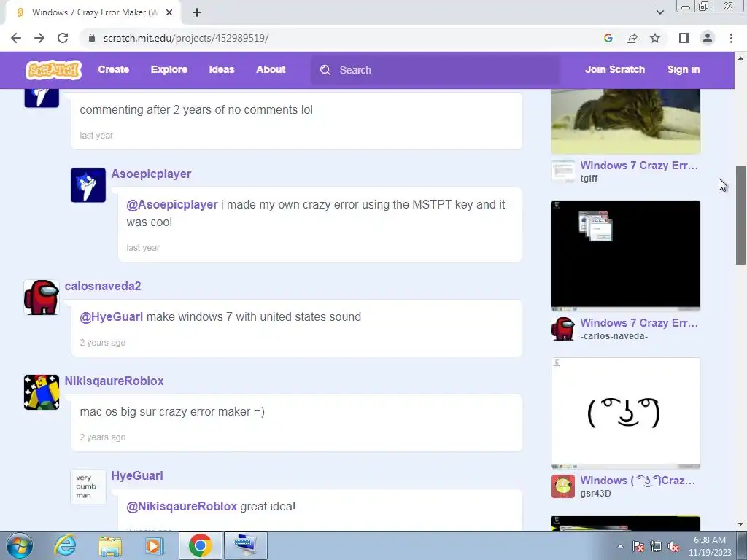Click the Scratch logo
The height and width of the screenshot is (560, 747).
(53, 70)
